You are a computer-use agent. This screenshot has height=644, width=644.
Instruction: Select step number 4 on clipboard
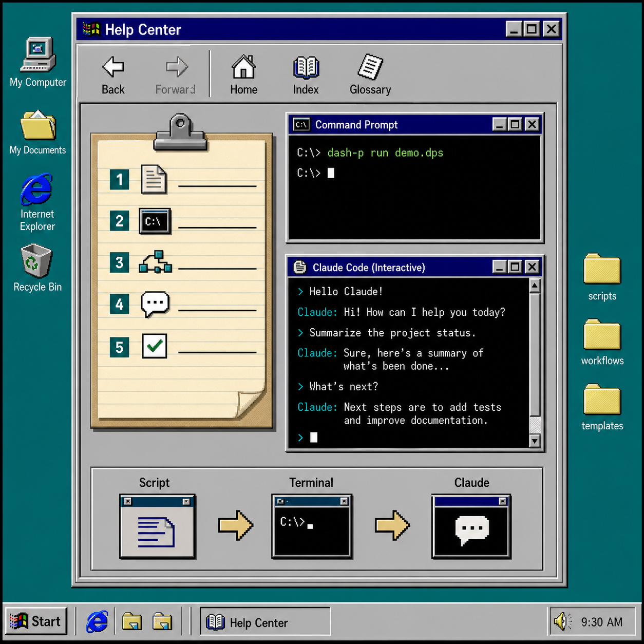[x=119, y=304]
